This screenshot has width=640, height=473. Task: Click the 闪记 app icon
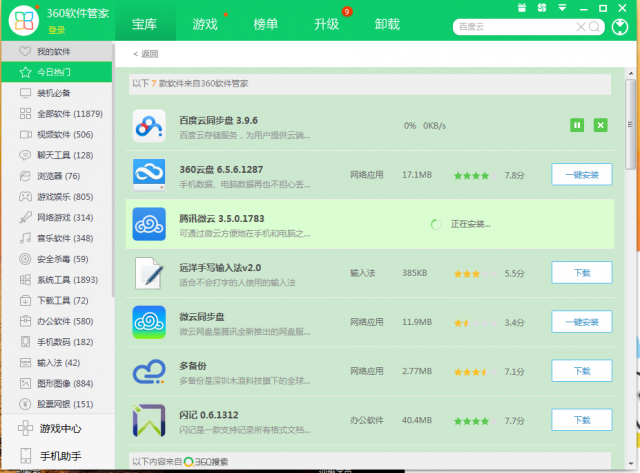pyautogui.click(x=149, y=420)
